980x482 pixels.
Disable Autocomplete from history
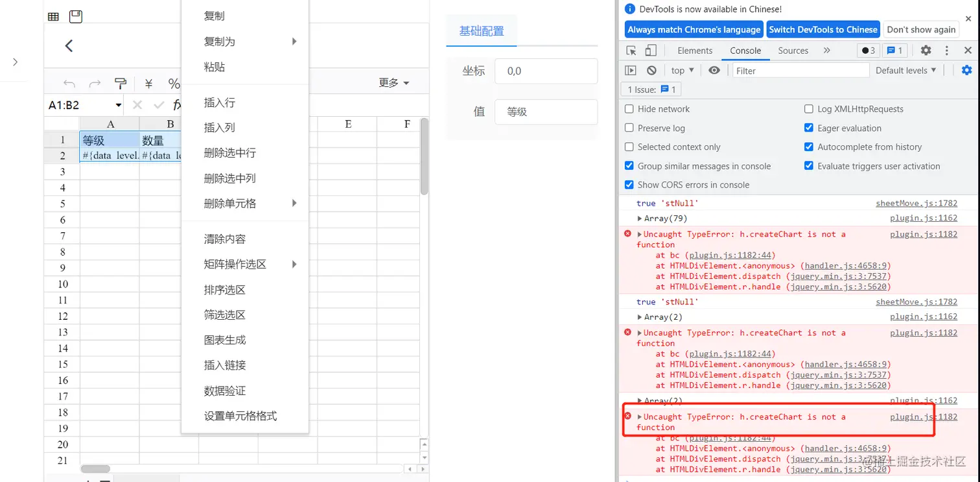(x=809, y=147)
